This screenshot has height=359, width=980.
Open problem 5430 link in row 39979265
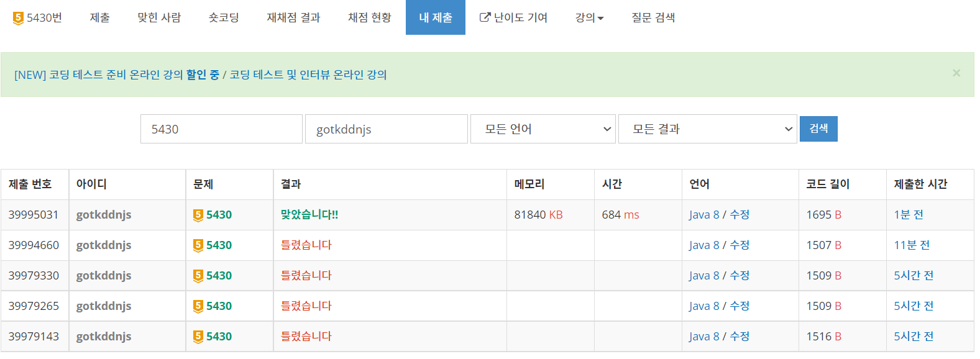(219, 306)
